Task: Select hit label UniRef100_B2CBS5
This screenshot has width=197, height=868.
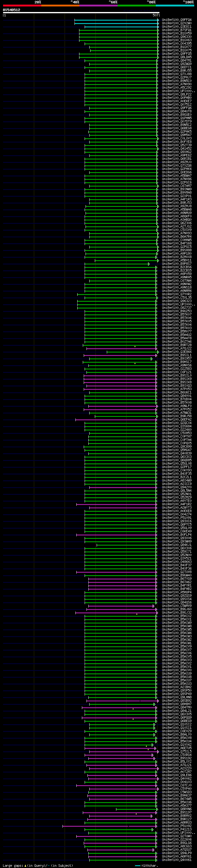Action: click(x=177, y=270)
